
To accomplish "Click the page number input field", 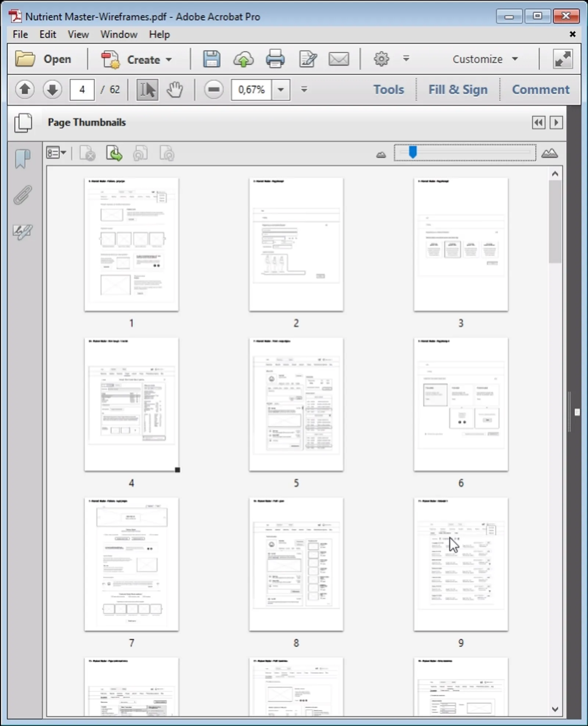I will [x=82, y=89].
